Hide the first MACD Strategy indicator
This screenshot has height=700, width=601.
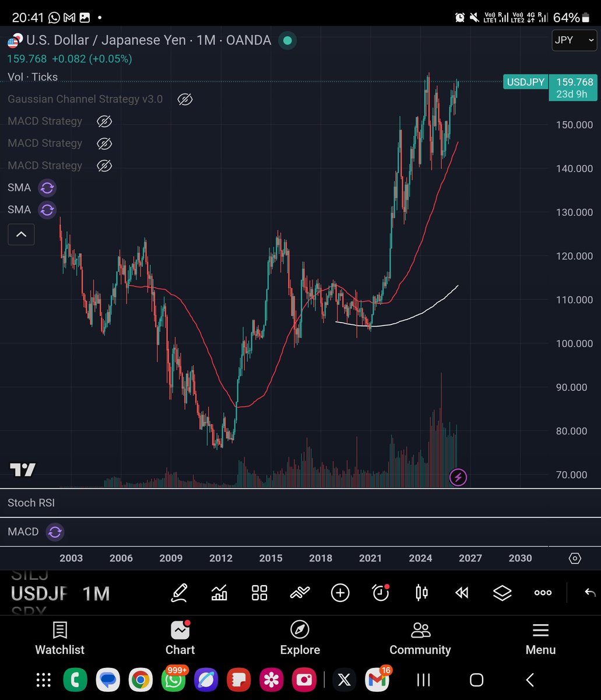click(x=104, y=121)
